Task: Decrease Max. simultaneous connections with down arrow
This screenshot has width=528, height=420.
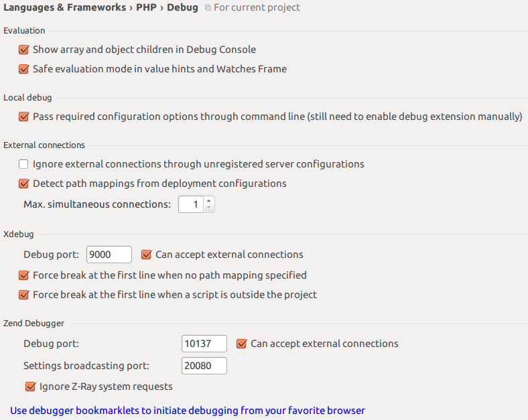Action: tap(209, 208)
